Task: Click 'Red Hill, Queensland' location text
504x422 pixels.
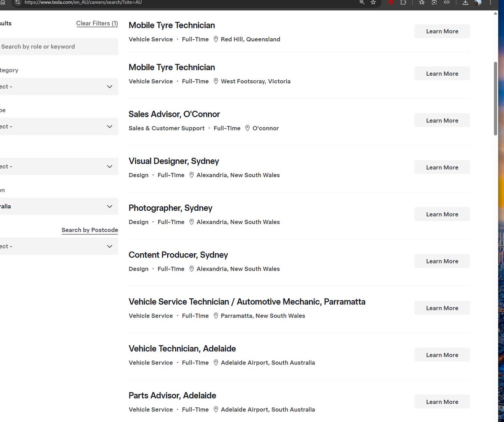Action: point(251,39)
